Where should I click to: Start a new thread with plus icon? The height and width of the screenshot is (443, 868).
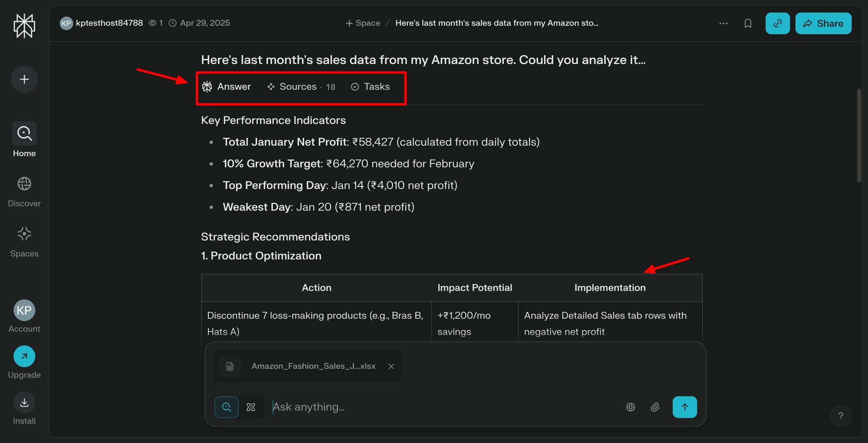tap(24, 79)
